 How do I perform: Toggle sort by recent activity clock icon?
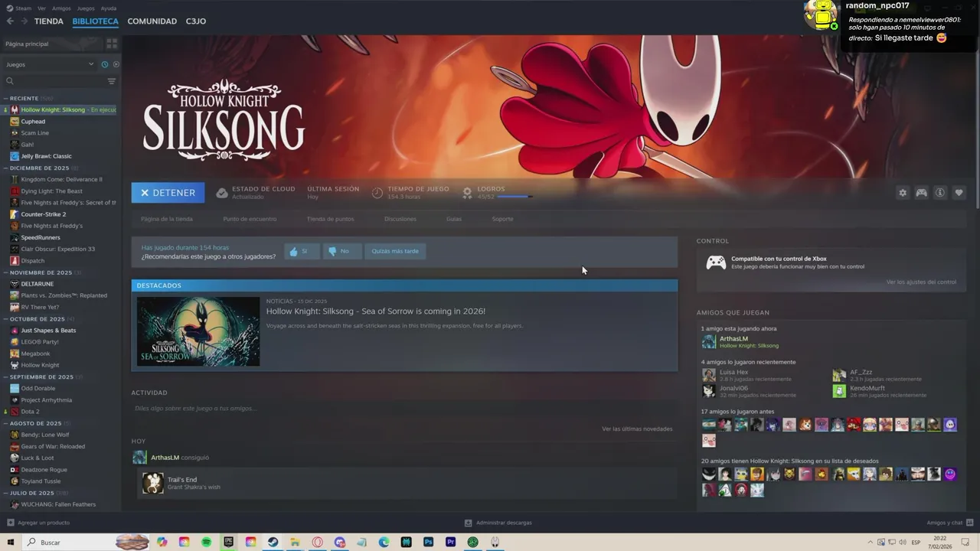point(105,64)
